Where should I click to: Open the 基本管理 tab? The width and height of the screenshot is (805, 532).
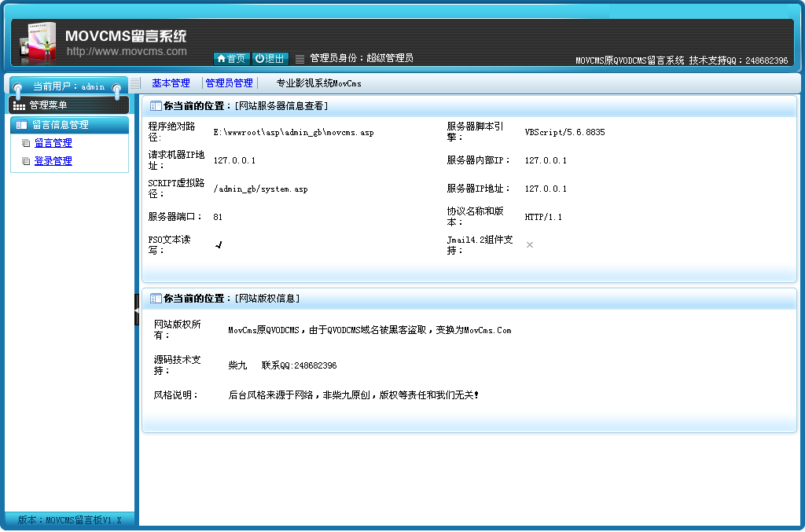tap(171, 83)
